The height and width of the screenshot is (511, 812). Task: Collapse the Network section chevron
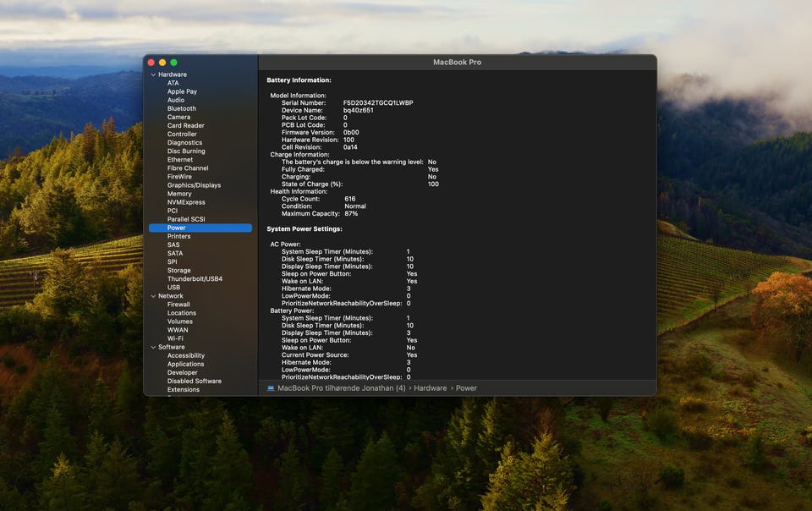point(153,296)
